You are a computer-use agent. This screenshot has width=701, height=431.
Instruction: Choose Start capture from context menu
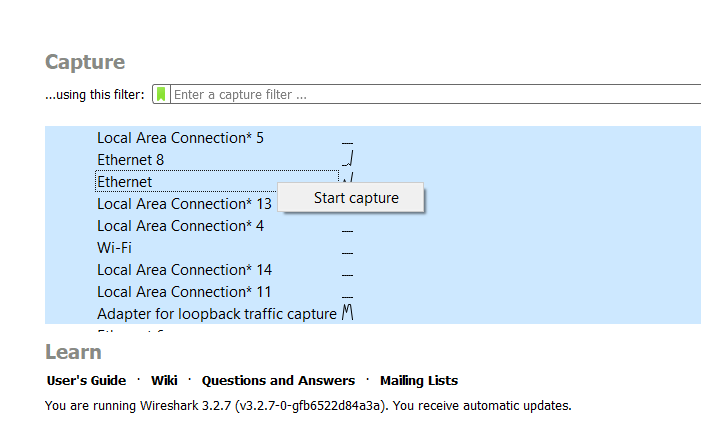click(x=356, y=198)
